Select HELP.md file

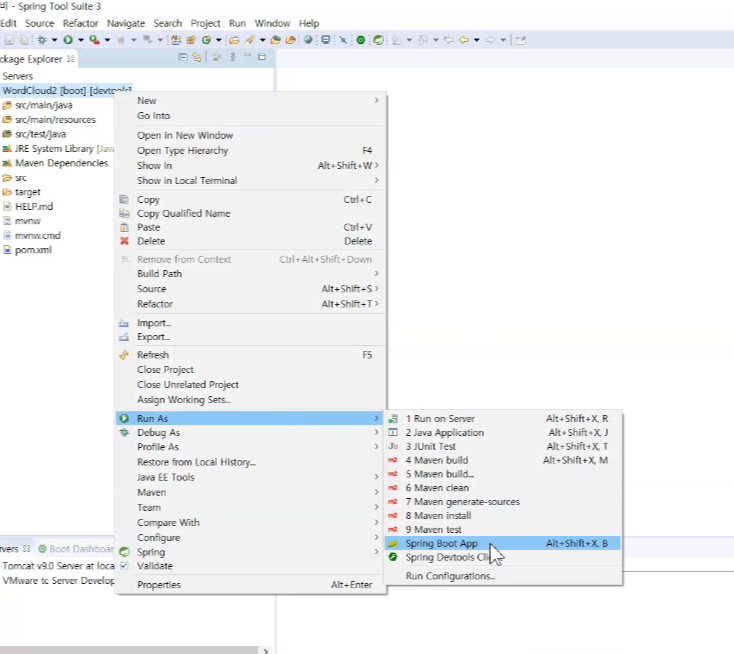34,206
